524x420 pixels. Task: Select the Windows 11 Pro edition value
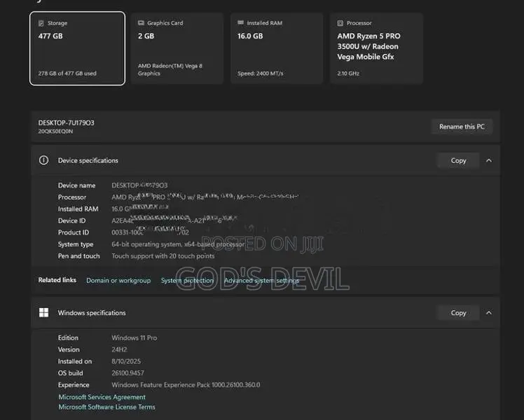(135, 338)
